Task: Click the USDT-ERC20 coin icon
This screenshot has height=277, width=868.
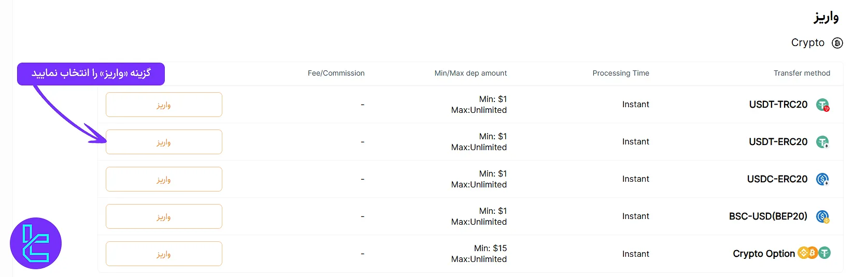Action: pos(822,142)
